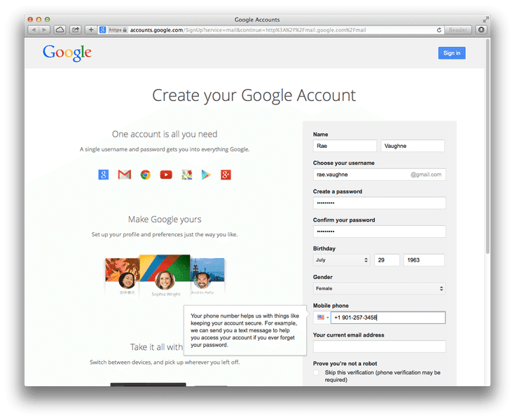Screen dimensions: 515x420
Task: Click the username field with rae.vaughne
Action: (379, 175)
